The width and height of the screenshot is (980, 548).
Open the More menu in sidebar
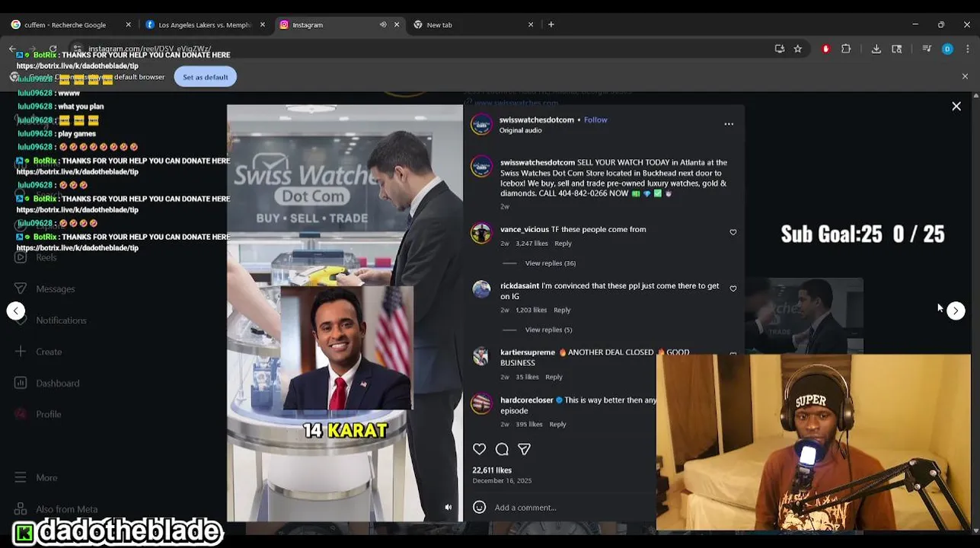coord(37,478)
